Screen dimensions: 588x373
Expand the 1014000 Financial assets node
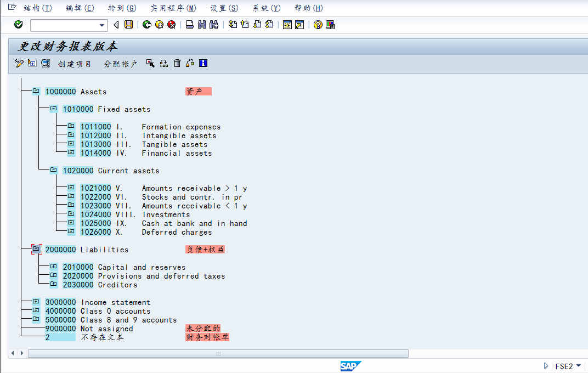pos(71,152)
